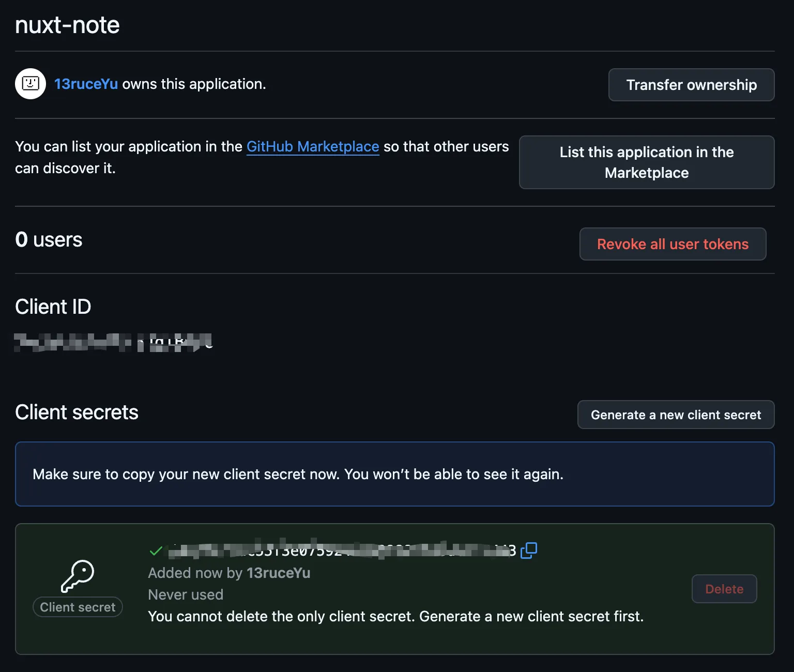The width and height of the screenshot is (794, 672).
Task: Click the 13ruceYu owner avatar image
Action: (30, 84)
